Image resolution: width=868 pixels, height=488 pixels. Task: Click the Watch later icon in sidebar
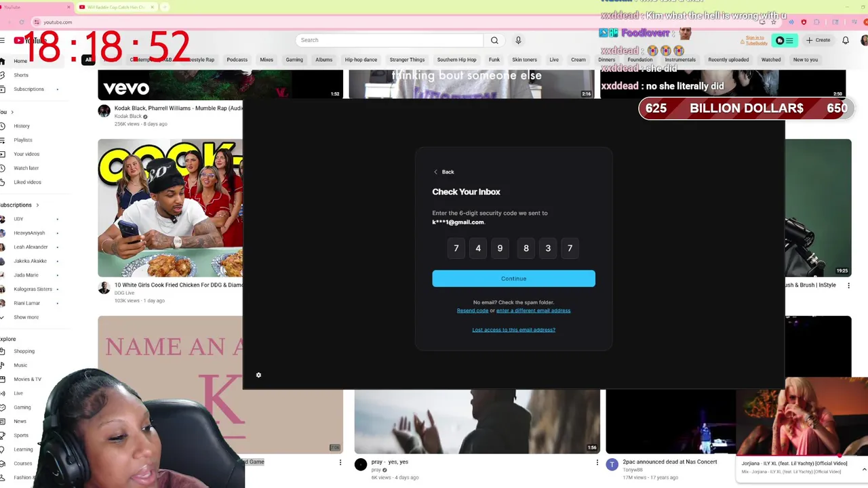point(3,168)
